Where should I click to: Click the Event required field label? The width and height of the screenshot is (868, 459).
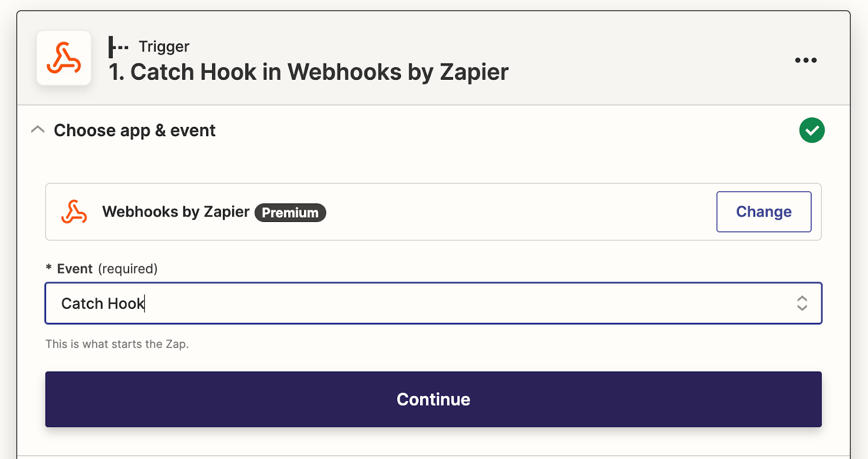[x=107, y=269]
